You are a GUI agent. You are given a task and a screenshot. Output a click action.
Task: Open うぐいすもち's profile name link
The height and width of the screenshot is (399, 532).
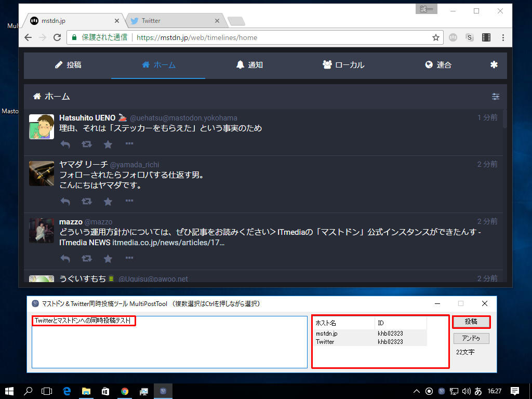(x=83, y=279)
